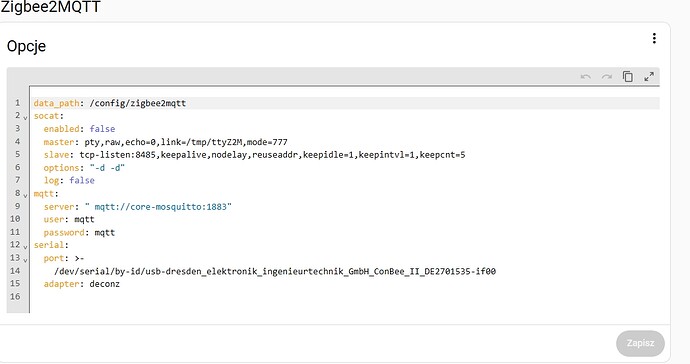Expand the editor to fullscreen

[649, 77]
